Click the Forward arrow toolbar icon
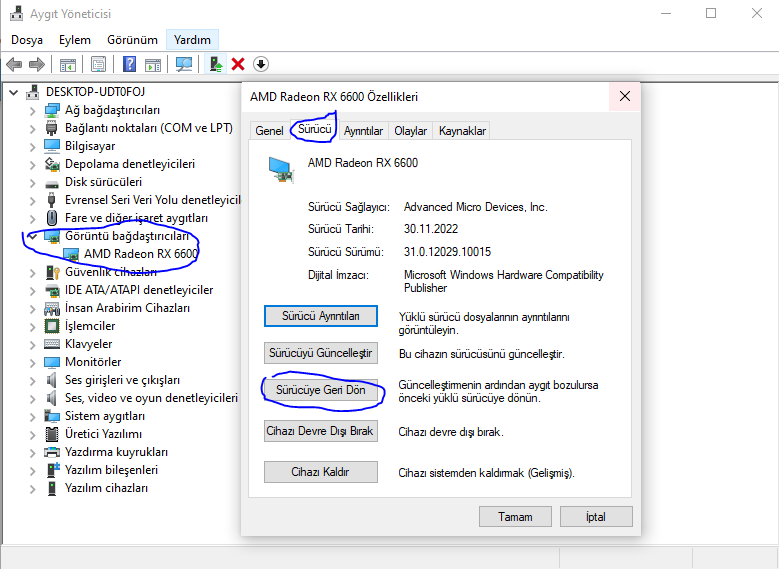Screen dimensions: 779x569 coord(37,64)
